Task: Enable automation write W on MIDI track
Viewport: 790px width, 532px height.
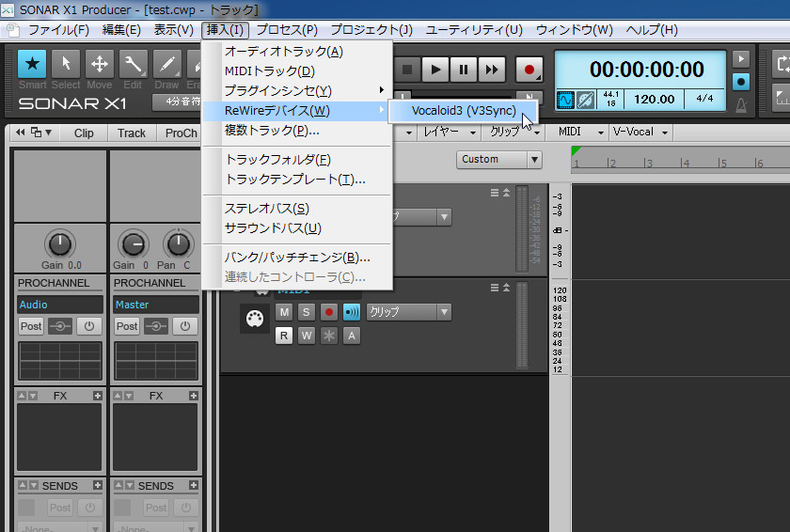Action: click(307, 336)
